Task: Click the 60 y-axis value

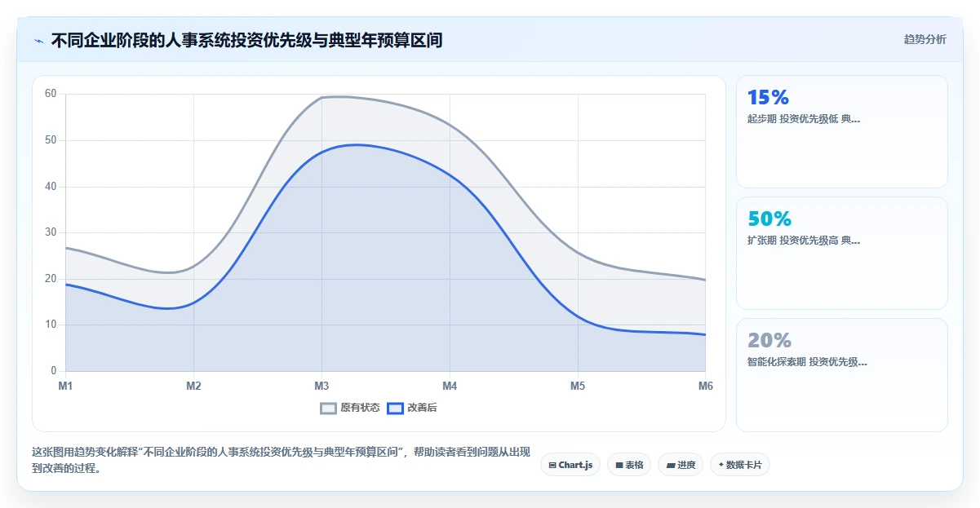Action: (51, 94)
